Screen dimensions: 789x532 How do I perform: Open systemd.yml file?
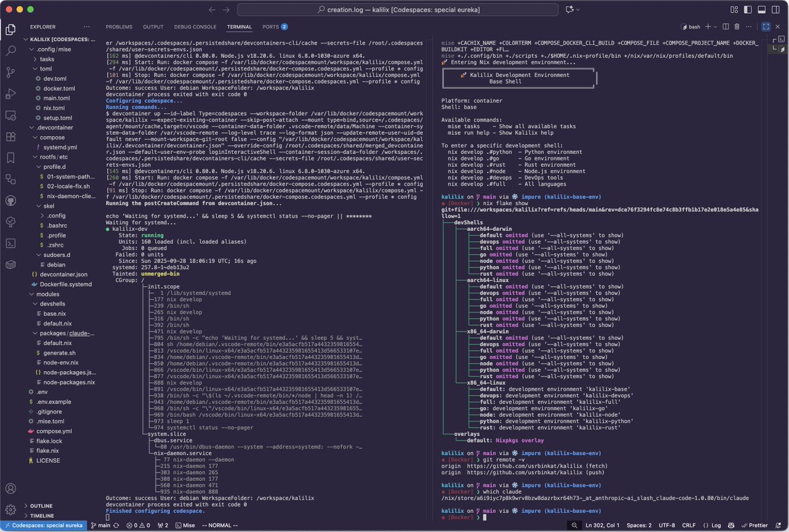pyautogui.click(x=55, y=147)
